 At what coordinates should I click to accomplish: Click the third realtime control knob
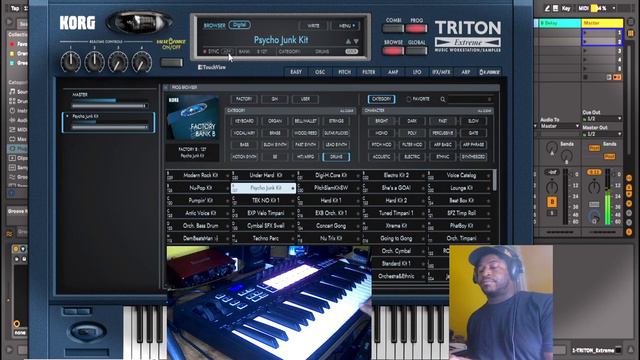coord(118,62)
